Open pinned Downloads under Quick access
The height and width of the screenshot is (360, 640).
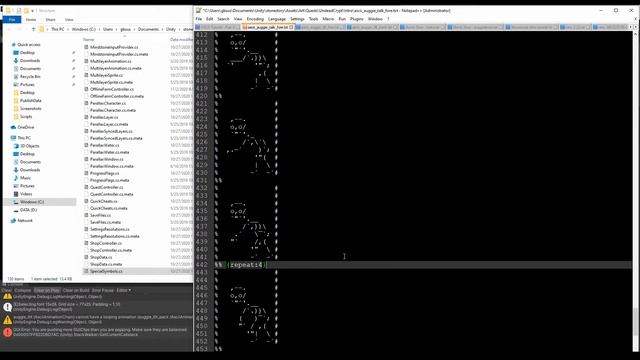pos(30,60)
